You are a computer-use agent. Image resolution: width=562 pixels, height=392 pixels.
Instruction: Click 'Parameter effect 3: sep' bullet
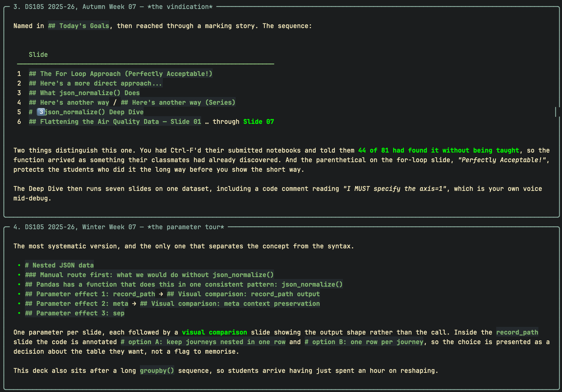pyautogui.click(x=75, y=313)
